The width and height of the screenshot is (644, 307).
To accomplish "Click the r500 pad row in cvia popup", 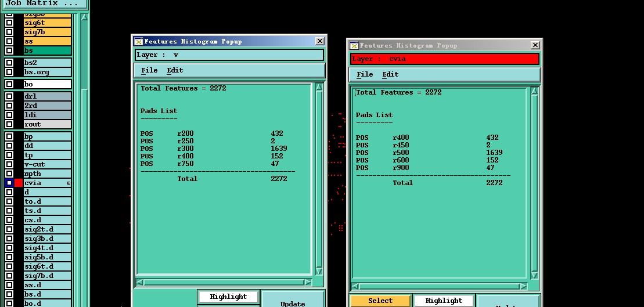I will pos(429,153).
